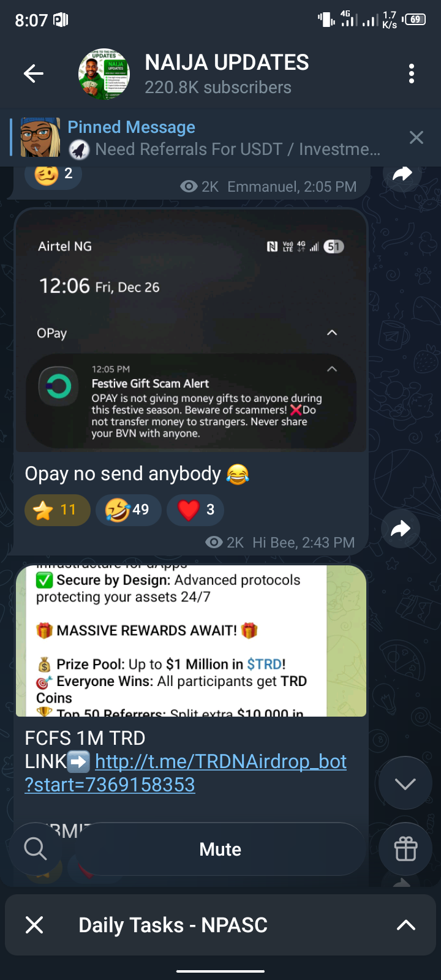The image size is (441, 980).
Task: Dismiss the pinned message with X
Action: click(417, 138)
